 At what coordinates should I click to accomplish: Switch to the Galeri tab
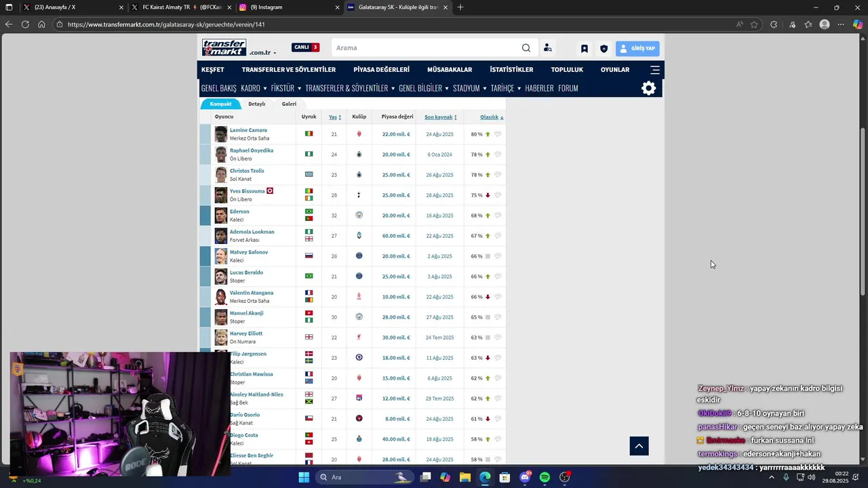(x=289, y=104)
